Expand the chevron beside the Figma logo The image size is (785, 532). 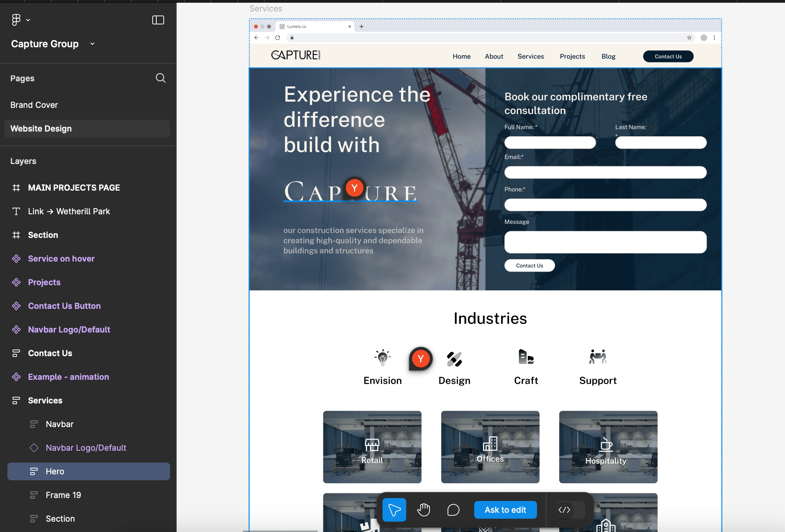click(x=28, y=20)
